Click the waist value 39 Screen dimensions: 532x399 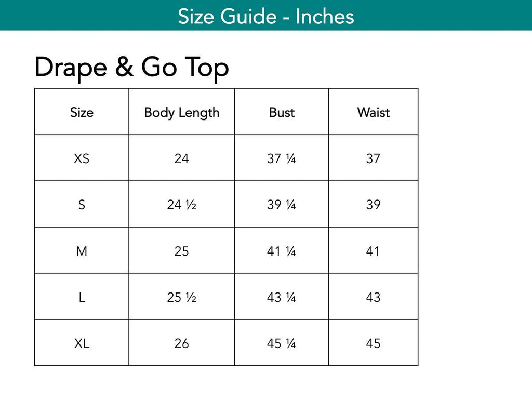[373, 205]
